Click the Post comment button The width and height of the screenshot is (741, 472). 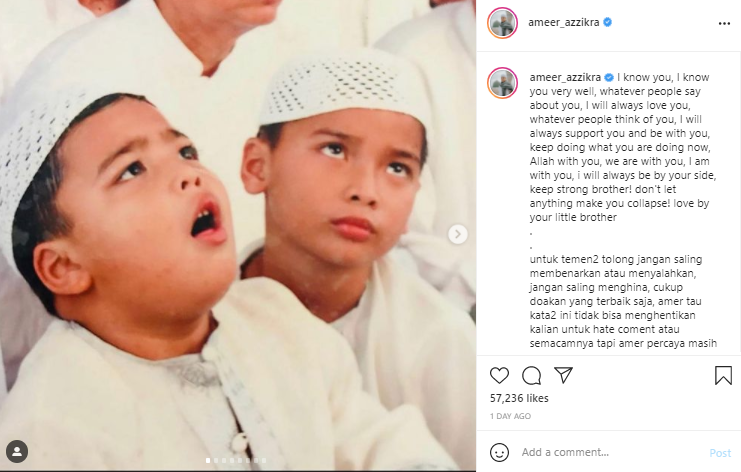click(720, 453)
